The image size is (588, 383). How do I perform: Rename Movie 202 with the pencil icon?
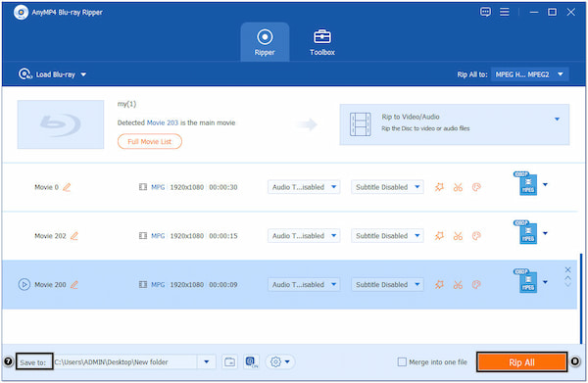(74, 236)
